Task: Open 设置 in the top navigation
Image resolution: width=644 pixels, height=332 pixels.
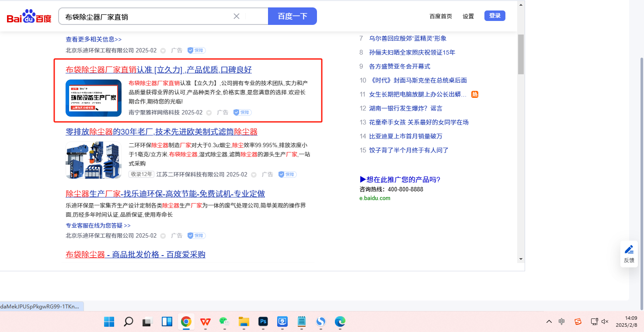Action: (468, 16)
